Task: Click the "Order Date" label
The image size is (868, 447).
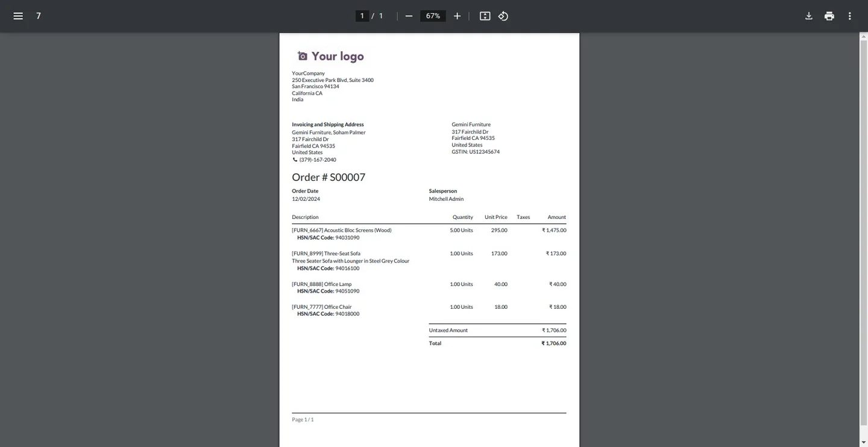Action: pyautogui.click(x=305, y=191)
